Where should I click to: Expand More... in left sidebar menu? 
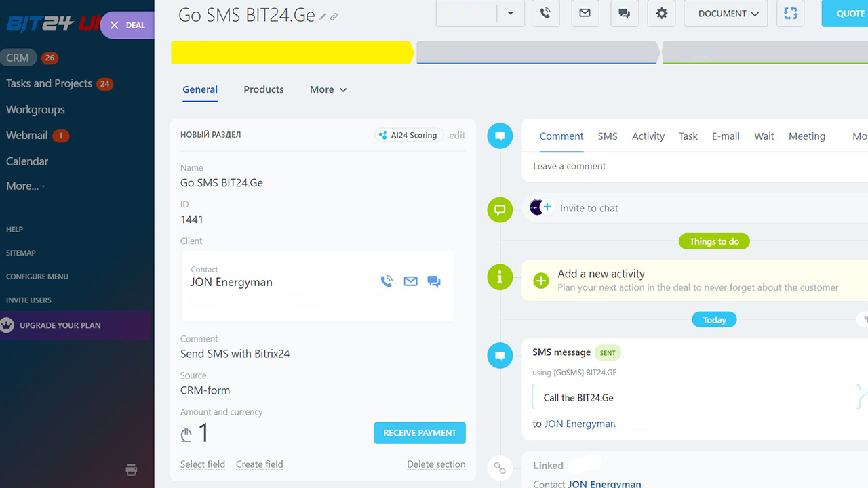26,186
